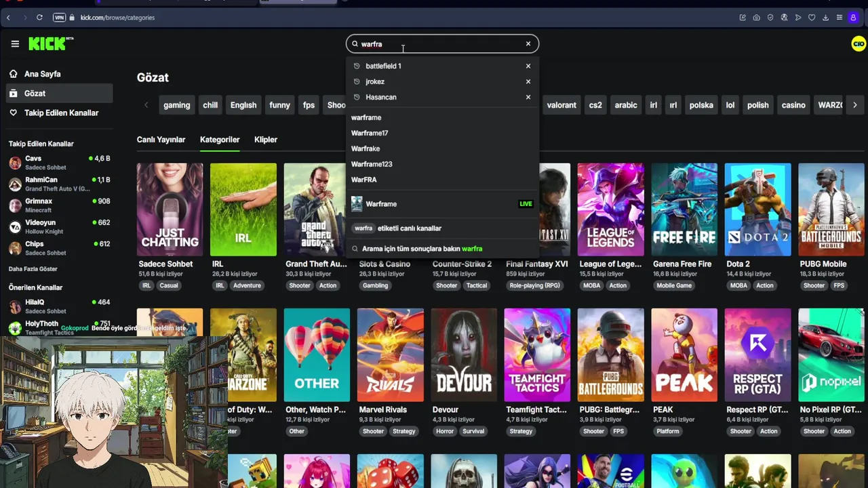Open the Garena Free Fire category thumbnail
868x488 pixels.
pyautogui.click(x=684, y=209)
